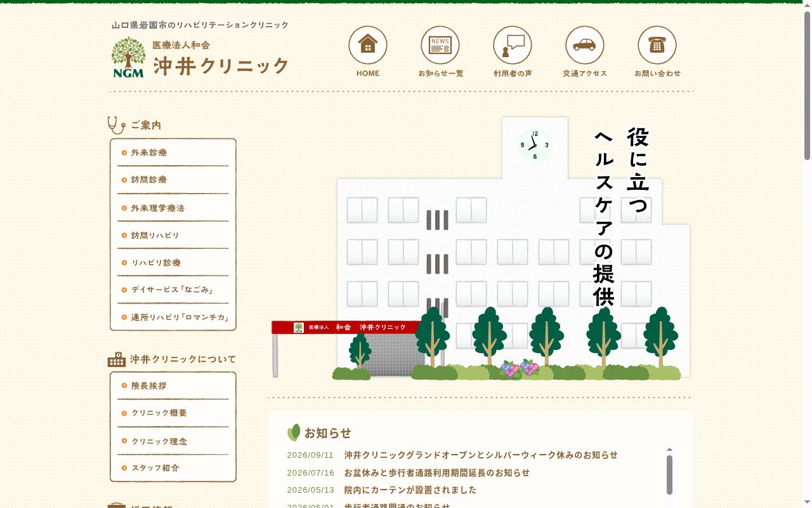Click the 沖井クリニック site title
Viewport: 812px width, 508px height.
click(x=221, y=66)
